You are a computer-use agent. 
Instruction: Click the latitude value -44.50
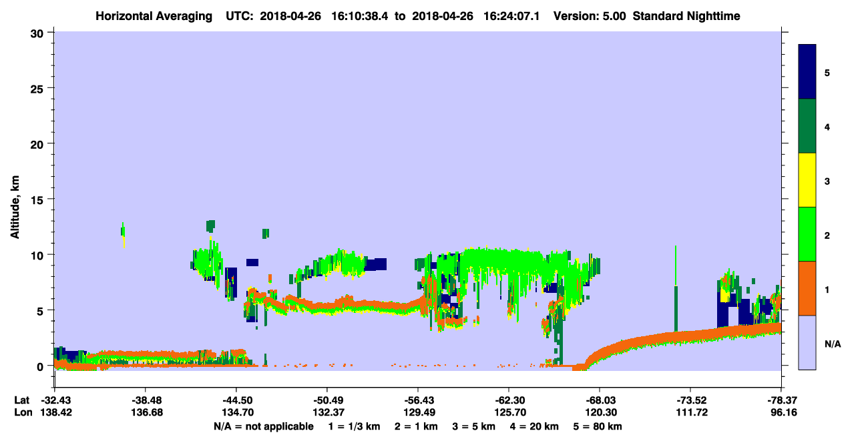click(236, 400)
